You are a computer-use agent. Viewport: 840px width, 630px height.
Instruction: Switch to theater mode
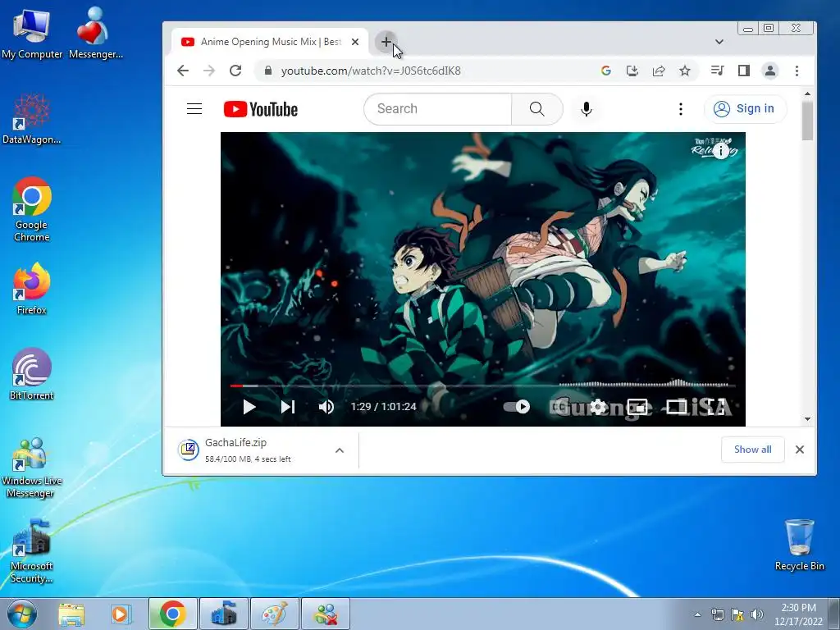(x=676, y=407)
